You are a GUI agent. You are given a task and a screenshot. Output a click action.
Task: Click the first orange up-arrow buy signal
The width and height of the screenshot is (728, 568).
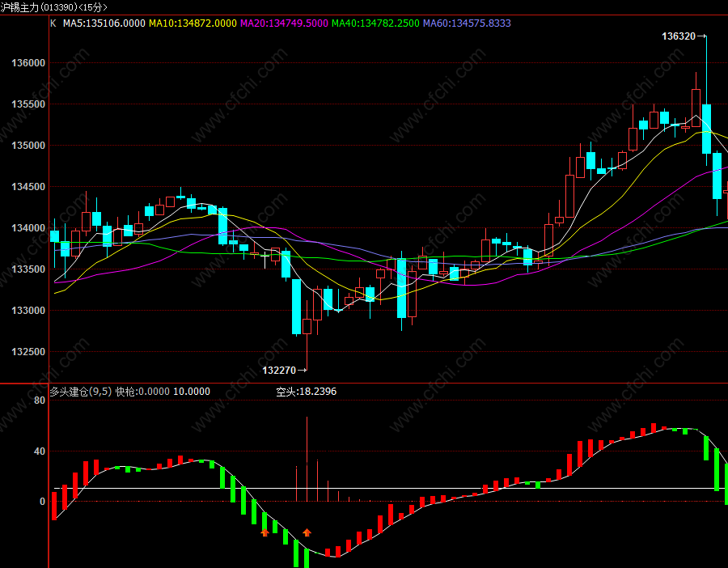pyautogui.click(x=265, y=532)
